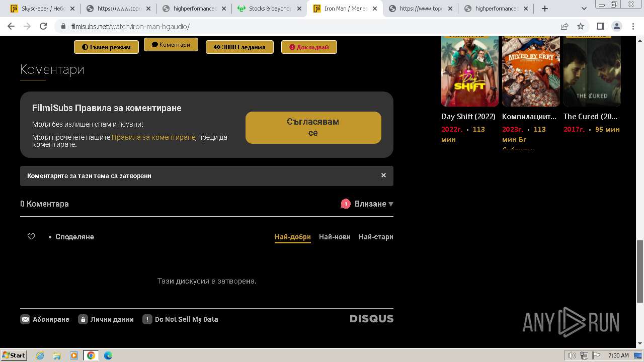Click the network tray icon

[x=584, y=355]
